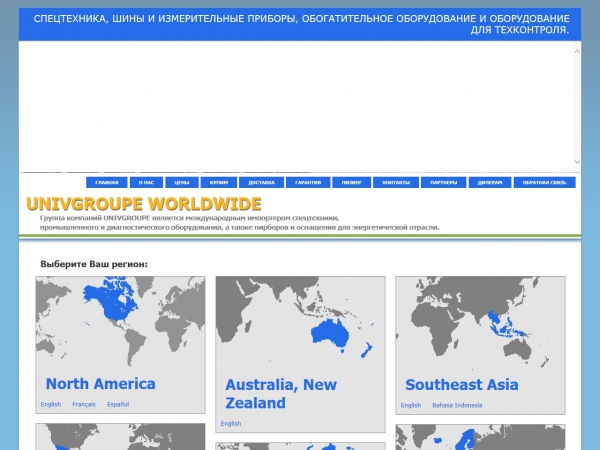Choose English under Australia, New Zealand
This screenshot has height=450, width=600.
[x=231, y=424]
